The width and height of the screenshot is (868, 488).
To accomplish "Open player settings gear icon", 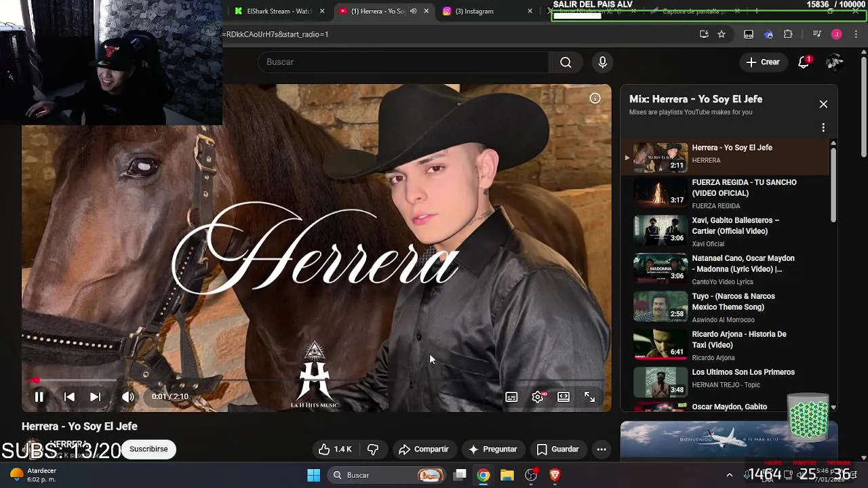I will tap(538, 397).
